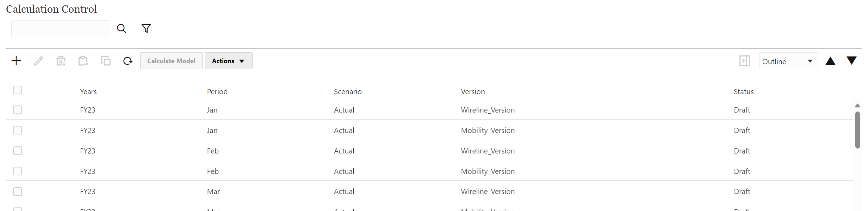Click the copy duplicate icon

(x=106, y=61)
